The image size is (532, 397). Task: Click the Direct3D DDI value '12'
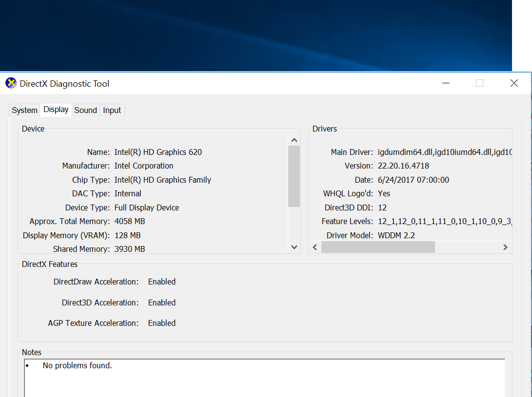[x=382, y=208]
